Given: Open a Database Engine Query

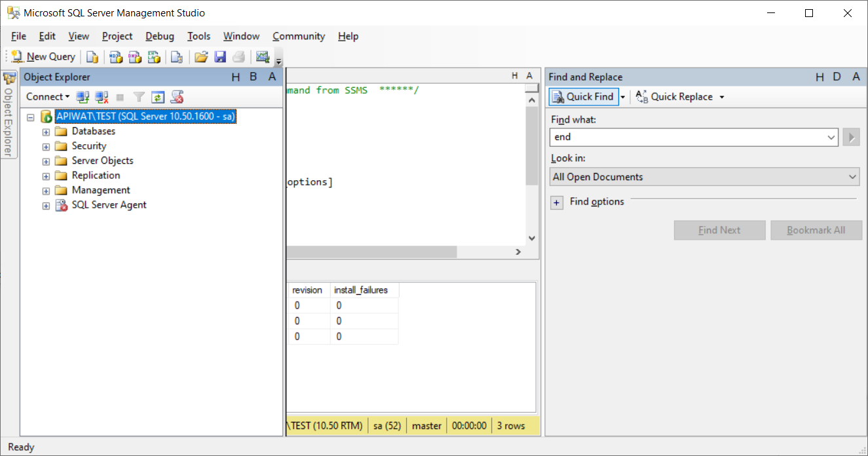Looking at the screenshot, I should pyautogui.click(x=92, y=57).
